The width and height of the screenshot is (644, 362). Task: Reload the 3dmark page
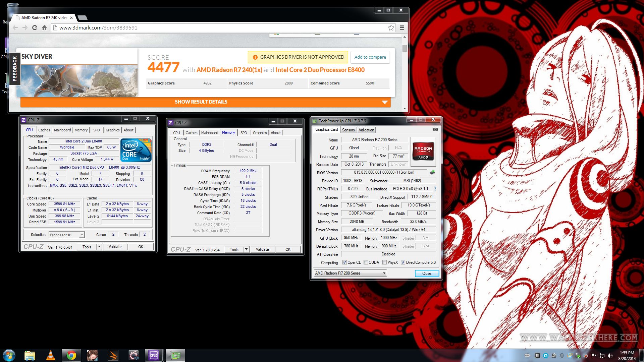click(x=35, y=28)
